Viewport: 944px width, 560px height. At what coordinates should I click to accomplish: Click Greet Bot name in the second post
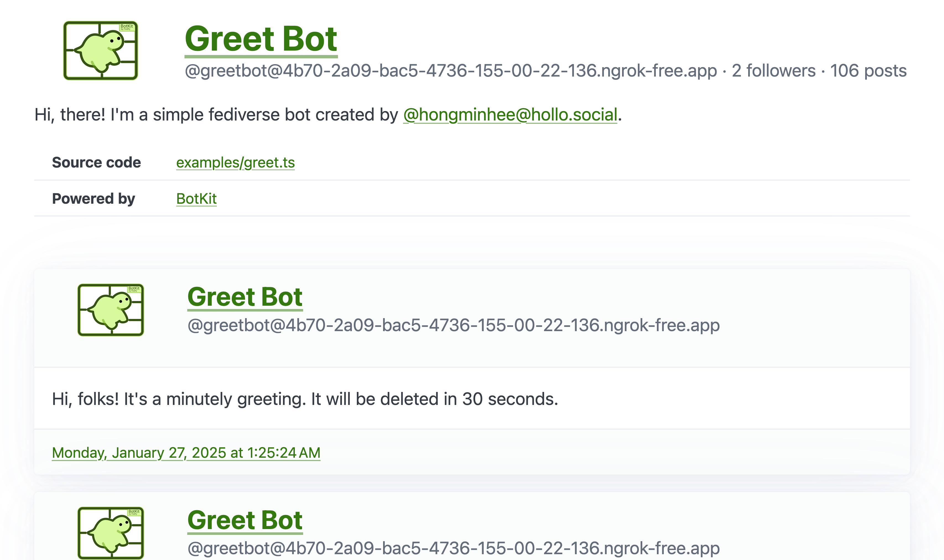(x=245, y=520)
